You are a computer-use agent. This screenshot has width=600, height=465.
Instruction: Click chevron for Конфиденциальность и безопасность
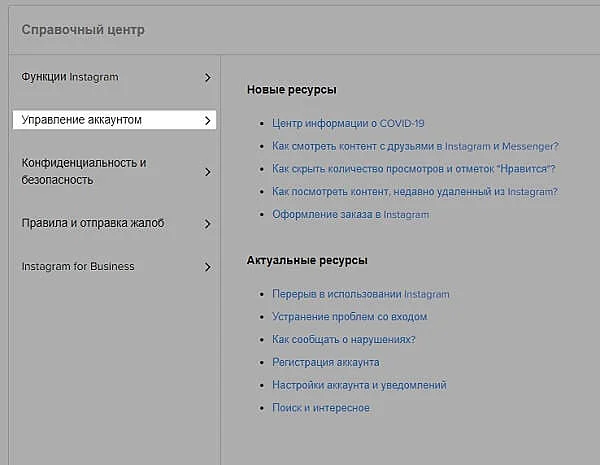click(207, 172)
